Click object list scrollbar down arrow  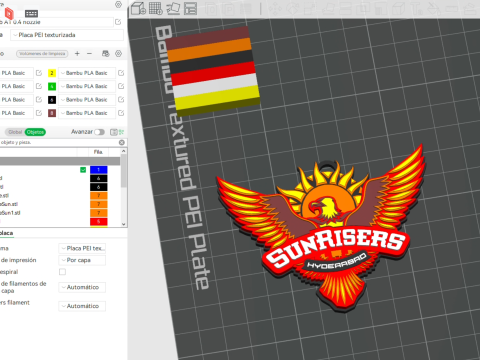[x=124, y=224]
